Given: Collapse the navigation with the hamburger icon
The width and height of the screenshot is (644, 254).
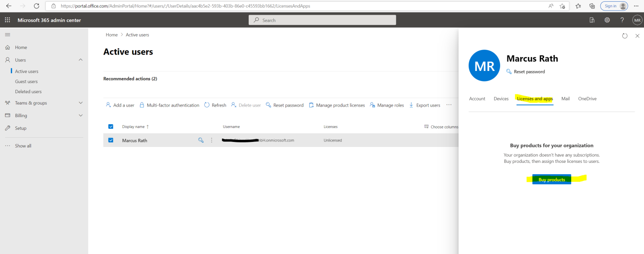Looking at the screenshot, I should (7, 34).
